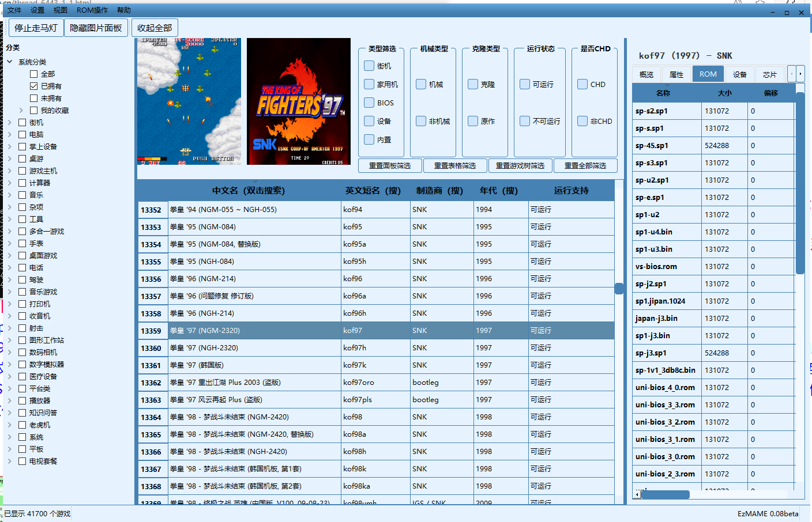Click the 年代 column header

(498, 191)
